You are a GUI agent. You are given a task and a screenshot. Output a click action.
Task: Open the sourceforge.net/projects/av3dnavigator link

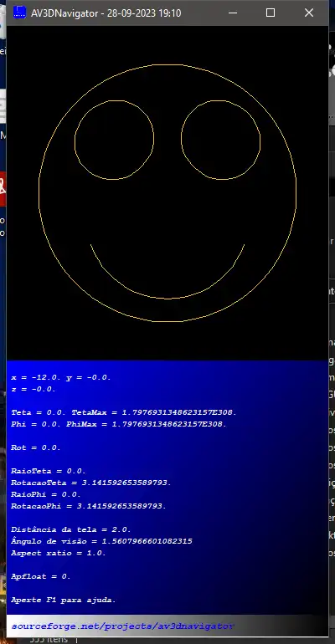click(122, 626)
